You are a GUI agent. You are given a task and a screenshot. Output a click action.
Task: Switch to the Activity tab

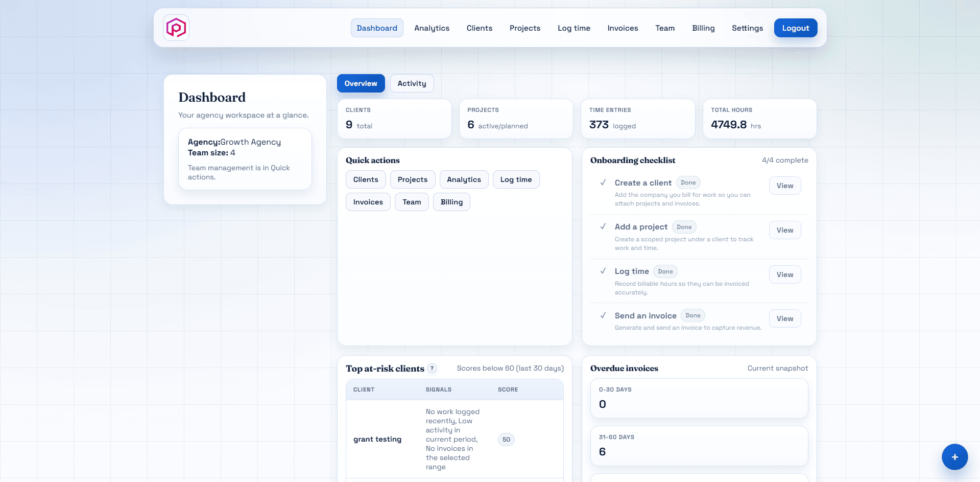click(412, 83)
